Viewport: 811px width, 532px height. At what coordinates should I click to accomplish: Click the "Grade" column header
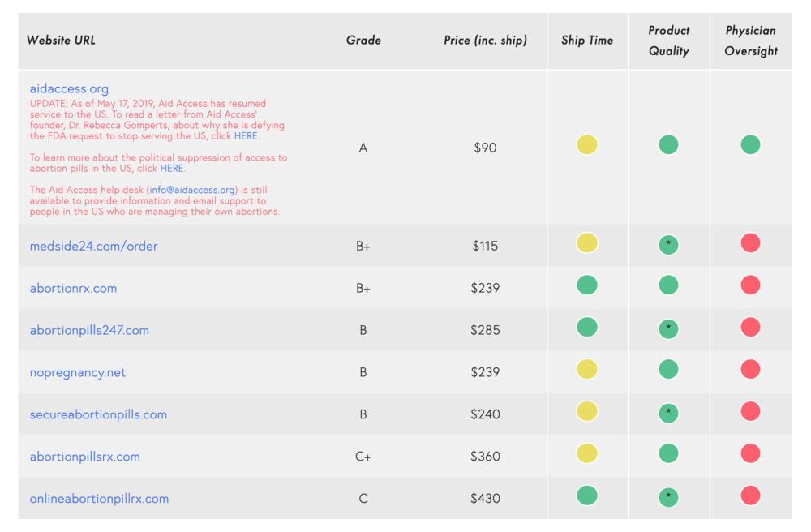click(363, 41)
